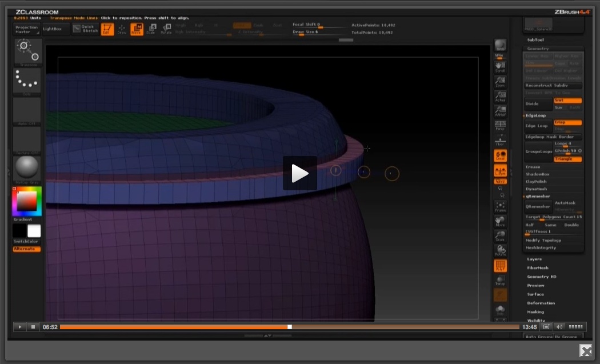Expand the Modify Topology section

click(543, 241)
